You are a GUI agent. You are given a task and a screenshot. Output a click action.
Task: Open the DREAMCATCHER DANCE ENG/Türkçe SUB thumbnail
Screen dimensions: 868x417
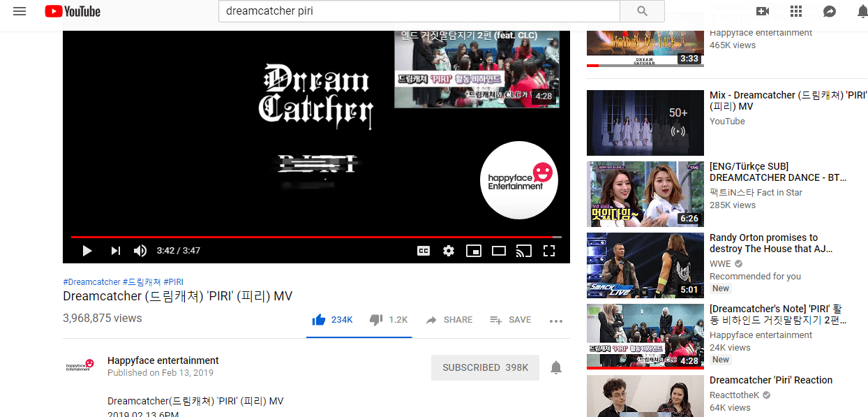tap(645, 194)
